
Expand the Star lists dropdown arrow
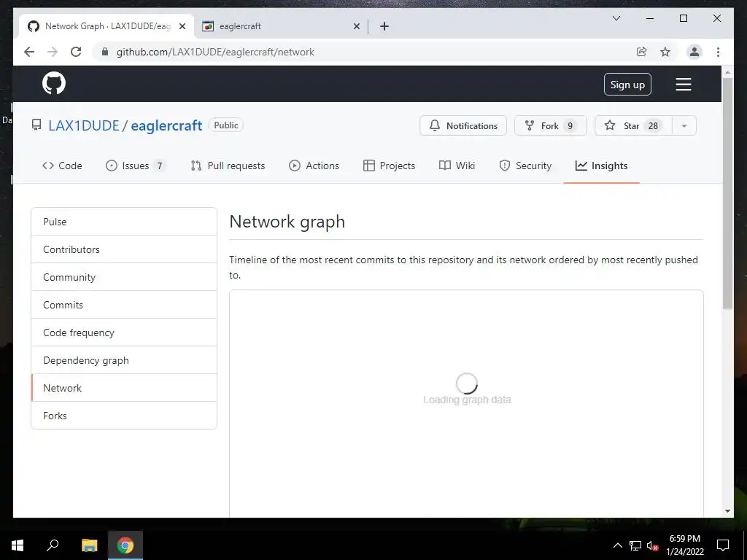684,125
